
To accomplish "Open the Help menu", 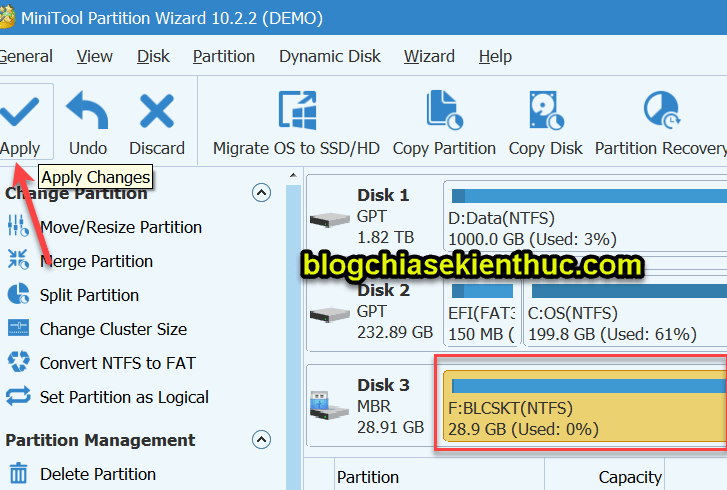I will (x=495, y=57).
